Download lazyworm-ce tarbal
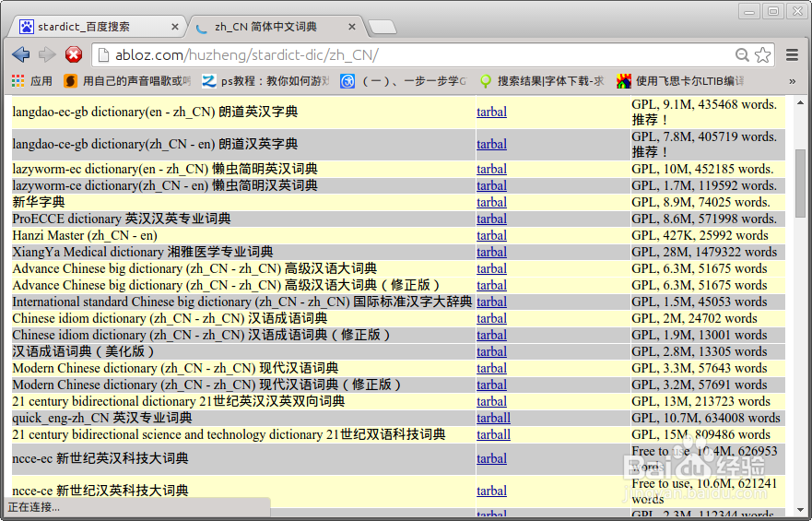This screenshot has height=521, width=812. pos(491,185)
